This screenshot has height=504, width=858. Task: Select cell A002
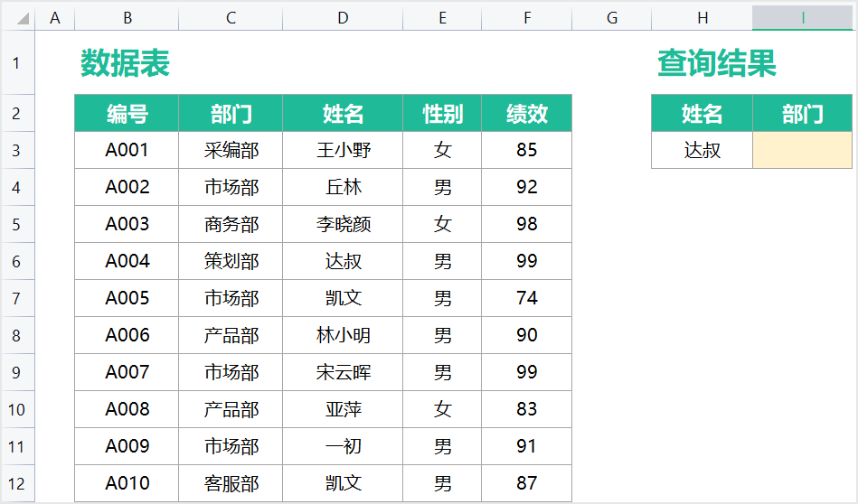(x=127, y=187)
